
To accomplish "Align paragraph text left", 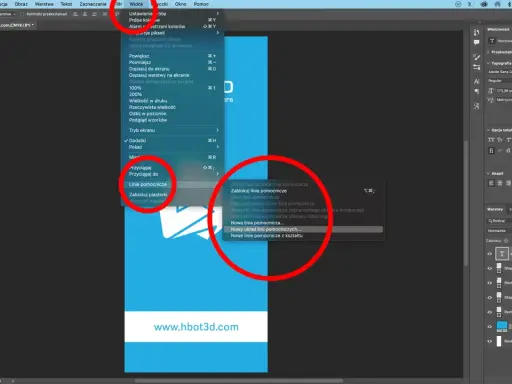I will [x=491, y=183].
